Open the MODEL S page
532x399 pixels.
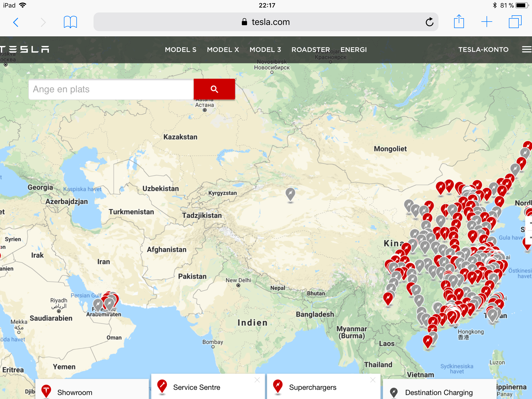click(181, 50)
